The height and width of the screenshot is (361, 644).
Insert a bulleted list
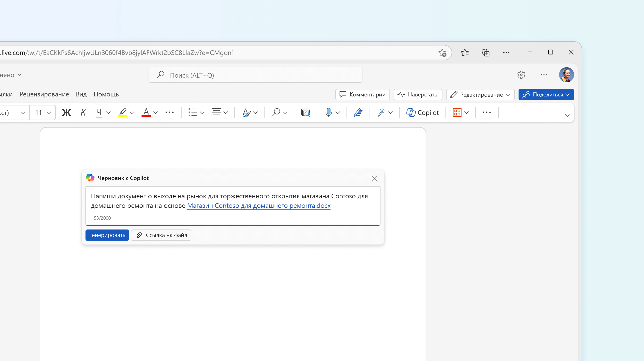pos(193,112)
